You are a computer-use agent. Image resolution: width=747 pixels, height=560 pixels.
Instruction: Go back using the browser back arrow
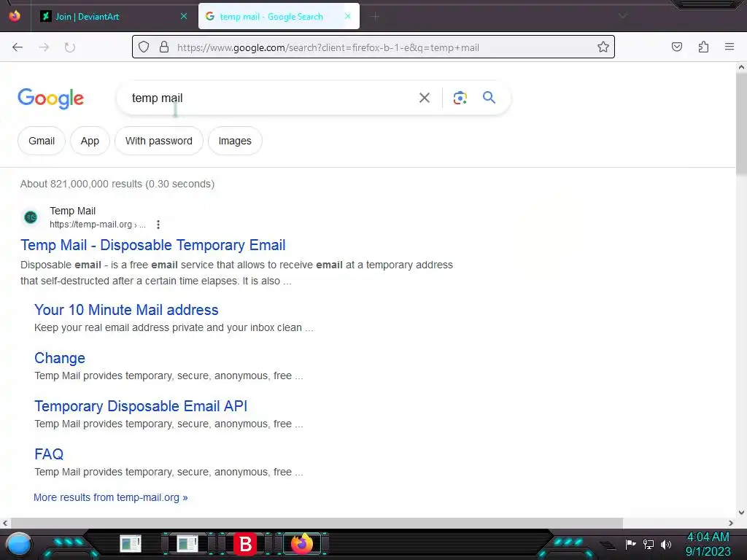coord(18,47)
